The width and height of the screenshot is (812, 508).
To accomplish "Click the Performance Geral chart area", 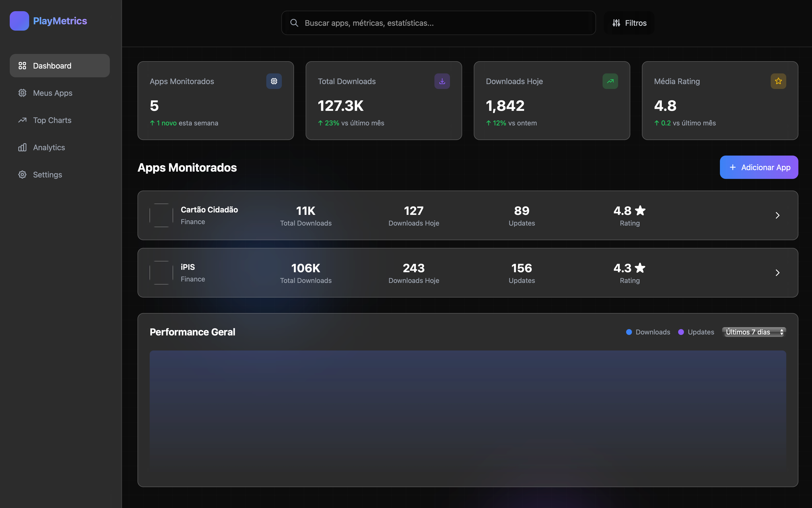I will coord(468,412).
